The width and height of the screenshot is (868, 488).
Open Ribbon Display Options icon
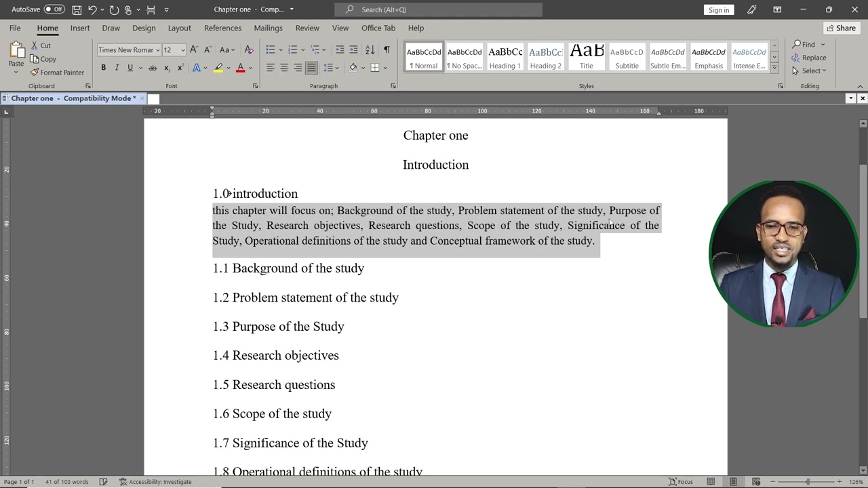(x=777, y=9)
